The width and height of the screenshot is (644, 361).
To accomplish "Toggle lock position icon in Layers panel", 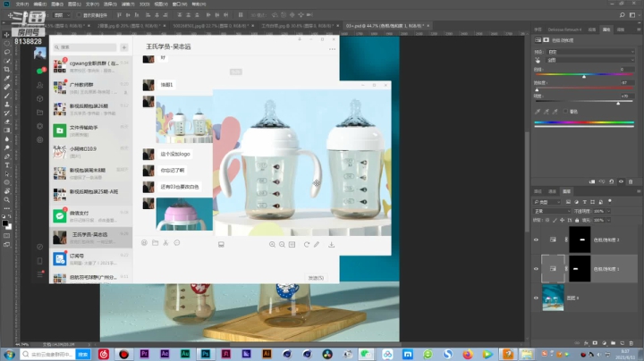I will [563, 221].
